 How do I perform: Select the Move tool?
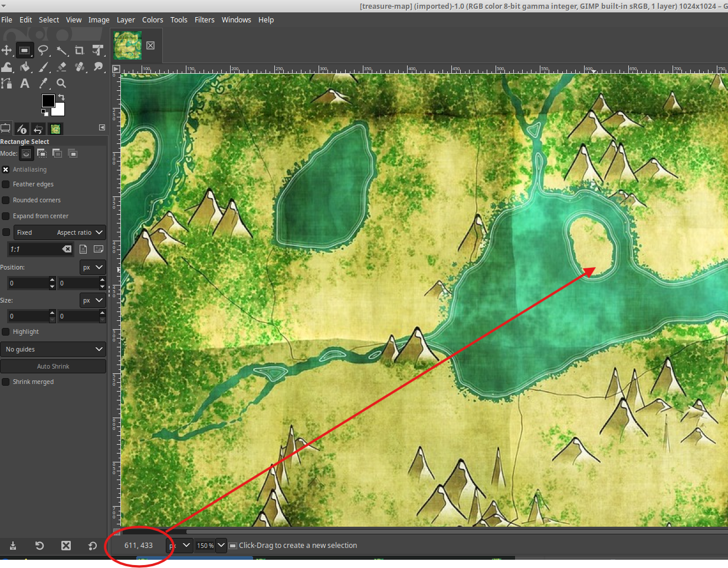(x=7, y=50)
